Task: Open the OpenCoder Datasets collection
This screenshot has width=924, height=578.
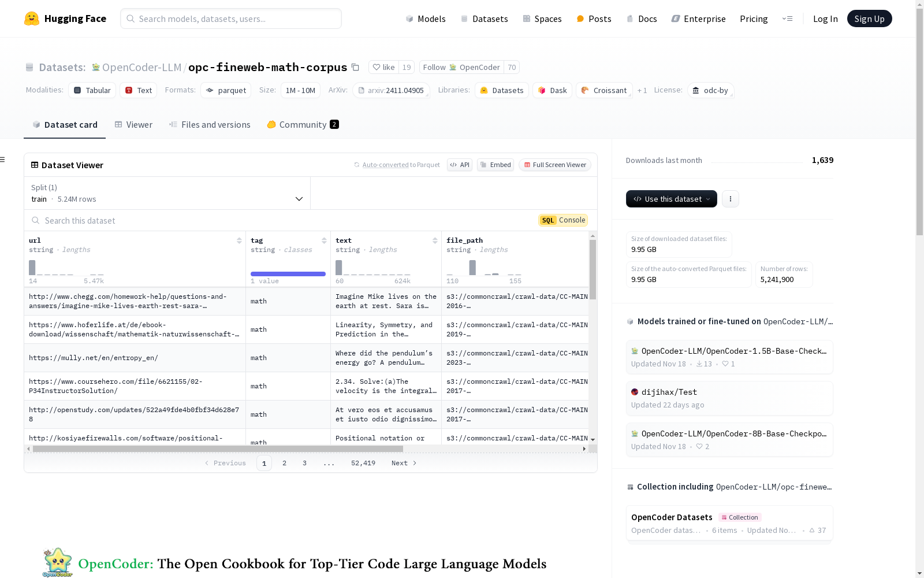Action: [x=729, y=523]
